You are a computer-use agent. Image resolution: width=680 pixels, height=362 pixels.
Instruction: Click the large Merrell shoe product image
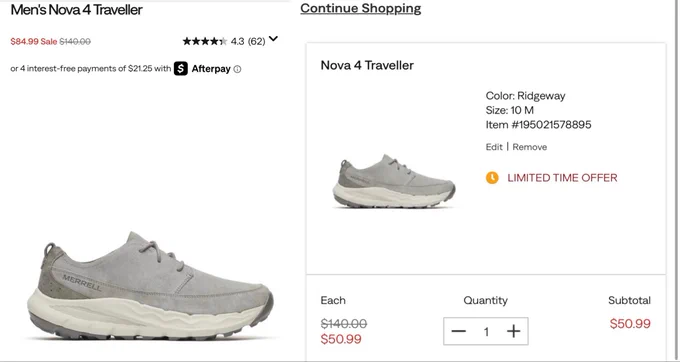point(150,285)
